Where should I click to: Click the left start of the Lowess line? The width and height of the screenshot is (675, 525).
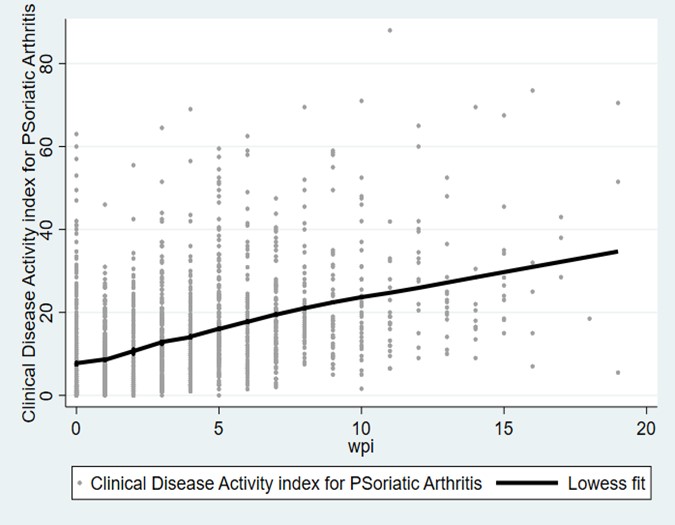[x=76, y=363]
